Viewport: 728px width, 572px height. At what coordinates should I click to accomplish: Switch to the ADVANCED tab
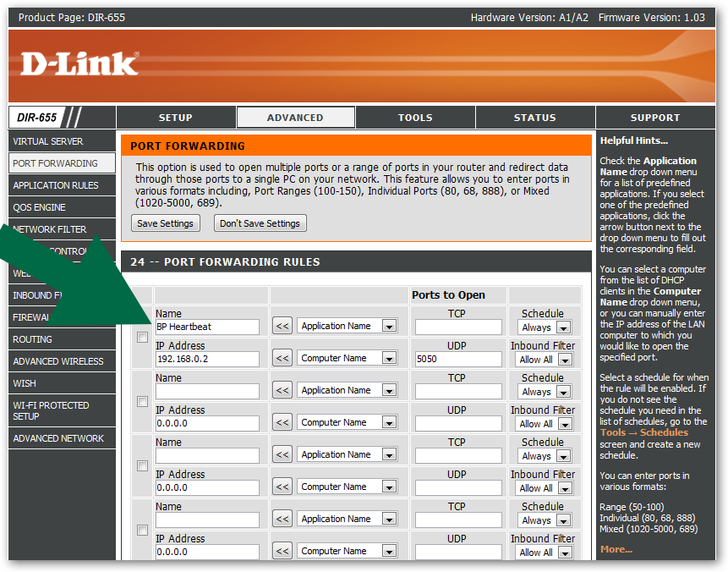tap(296, 118)
